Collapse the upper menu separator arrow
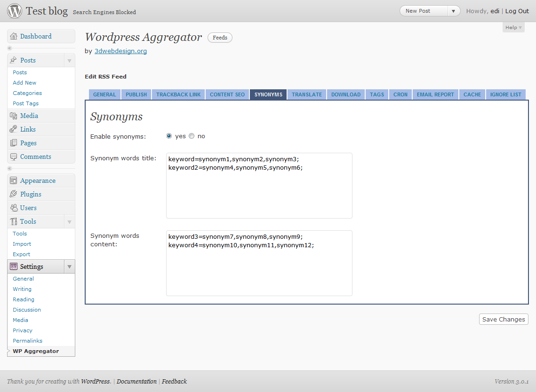536x392 pixels. [x=9, y=48]
